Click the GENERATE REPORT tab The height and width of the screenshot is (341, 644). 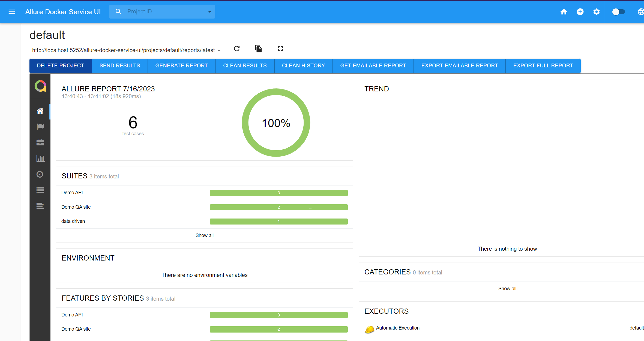pyautogui.click(x=181, y=66)
